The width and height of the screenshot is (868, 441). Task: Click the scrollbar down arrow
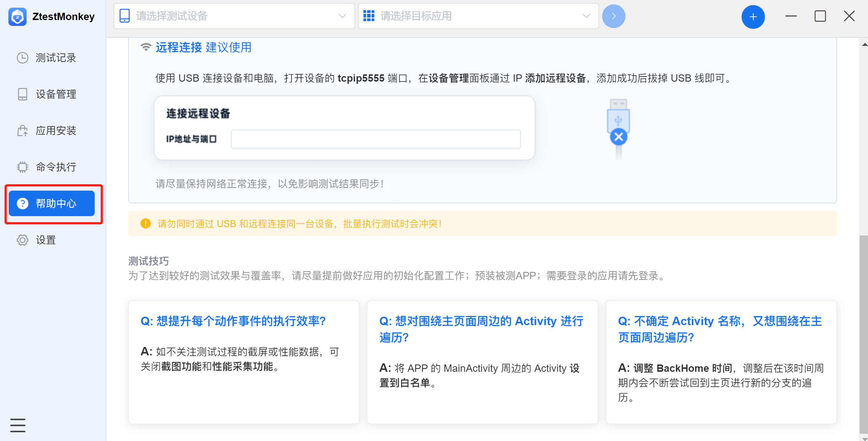(x=864, y=438)
